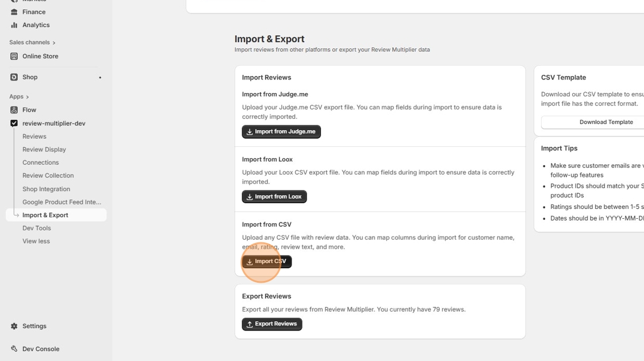The image size is (644, 361).
Task: Click the Import from Loox button
Action: pos(274,197)
